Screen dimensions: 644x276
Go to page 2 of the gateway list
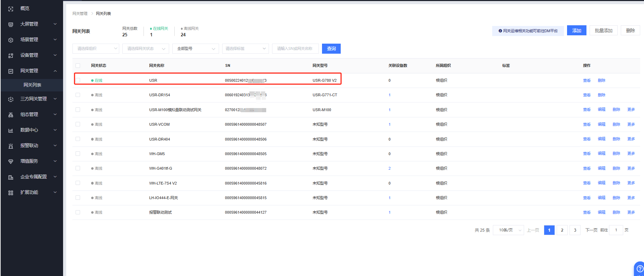click(x=562, y=230)
